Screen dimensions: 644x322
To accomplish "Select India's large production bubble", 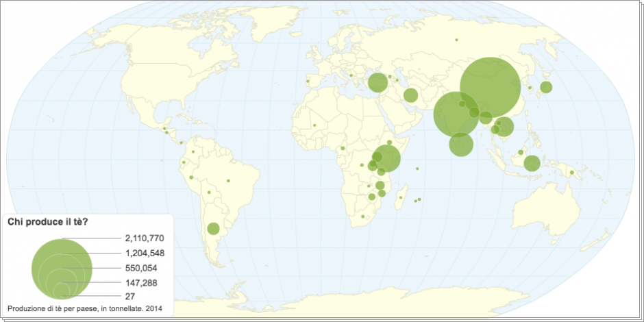I will [x=456, y=114].
